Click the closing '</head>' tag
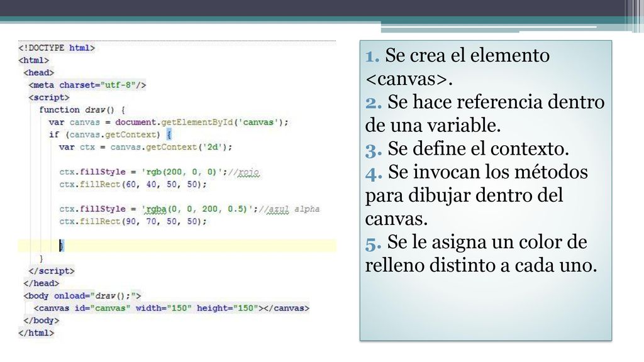Viewport: 644px width, 362px height. tap(41, 283)
